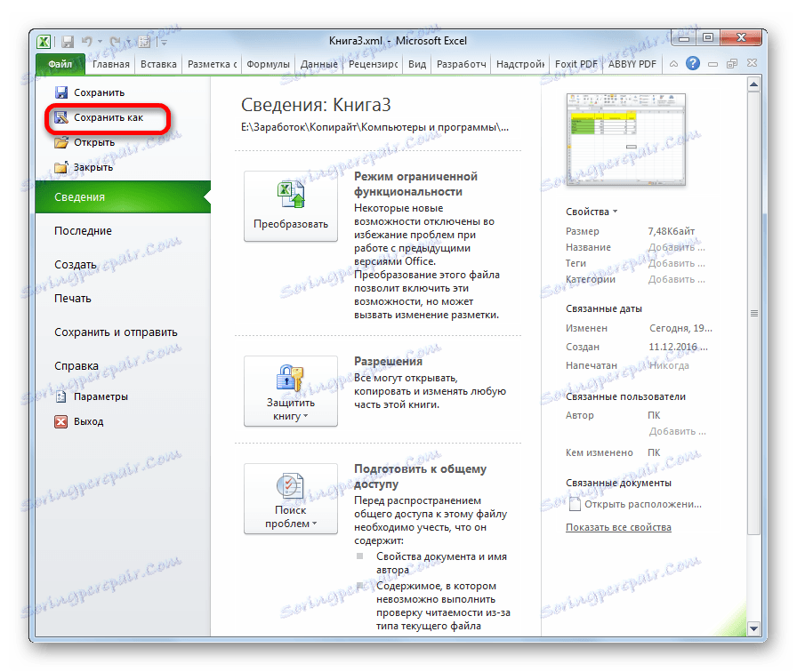Open the Поиск проблем dropdown button
Screen dimensions: 797x672
(291, 499)
